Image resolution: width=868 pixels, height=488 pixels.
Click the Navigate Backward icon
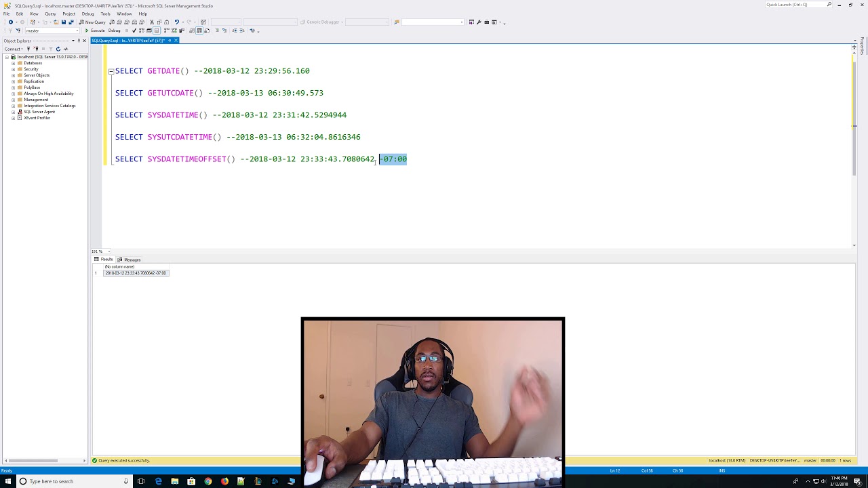click(11, 22)
